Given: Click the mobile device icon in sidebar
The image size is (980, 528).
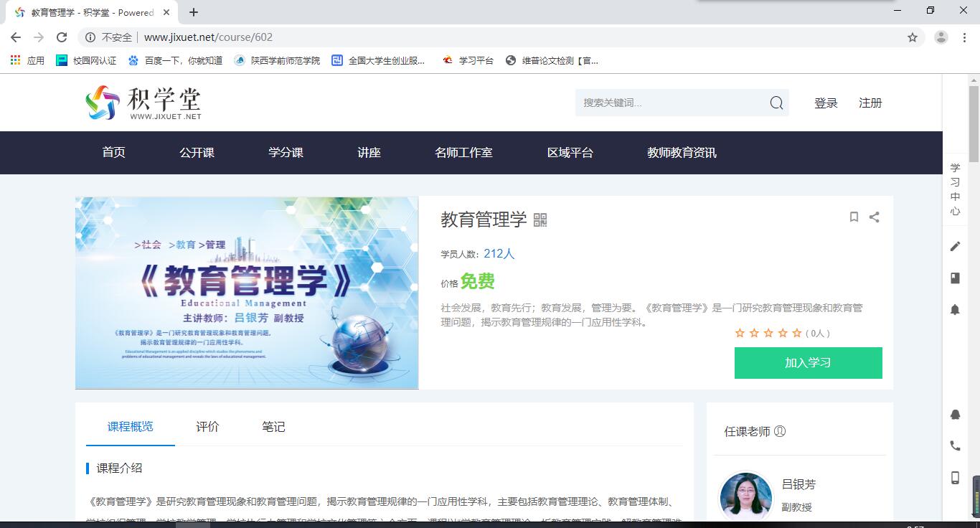Looking at the screenshot, I should pyautogui.click(x=955, y=478).
